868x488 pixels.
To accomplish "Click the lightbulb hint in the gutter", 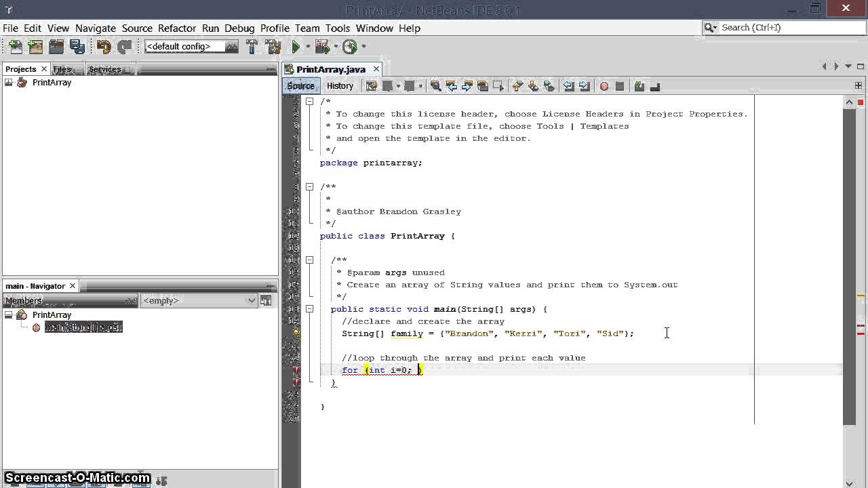I will tap(296, 333).
